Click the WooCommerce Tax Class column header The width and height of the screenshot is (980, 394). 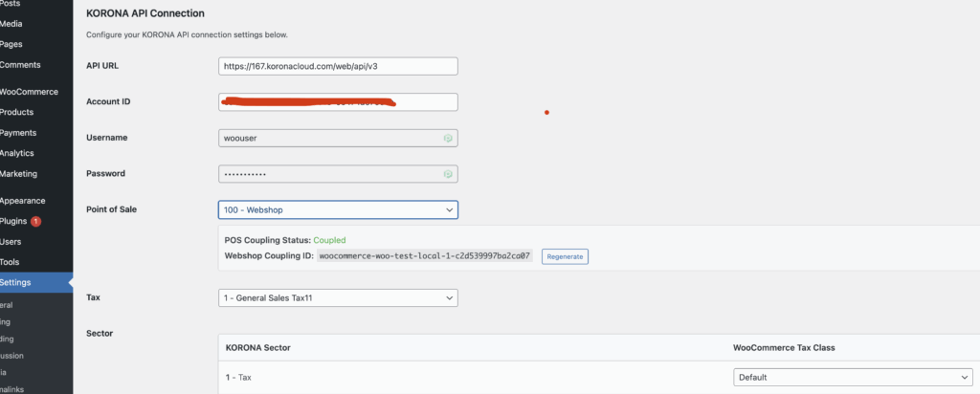[784, 347]
